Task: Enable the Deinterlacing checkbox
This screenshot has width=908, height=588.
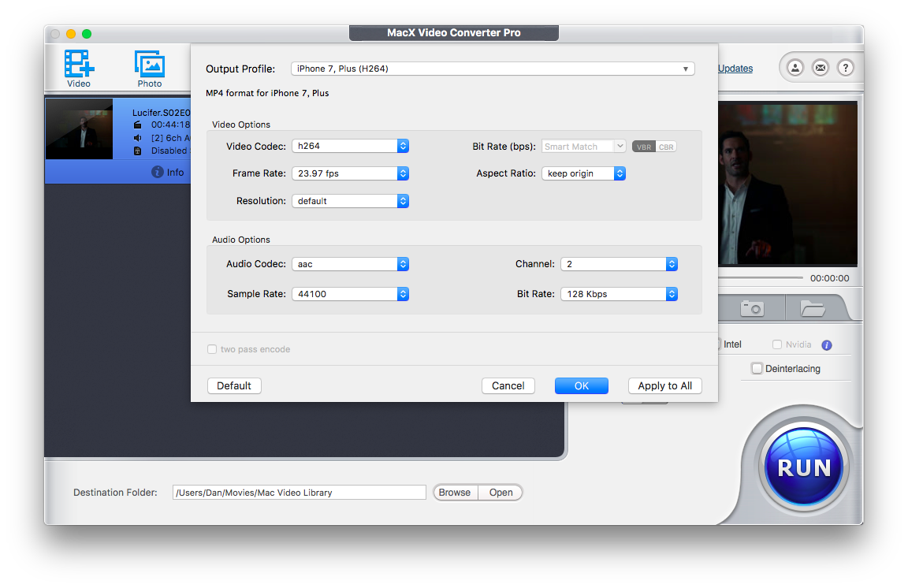Action: click(x=757, y=368)
